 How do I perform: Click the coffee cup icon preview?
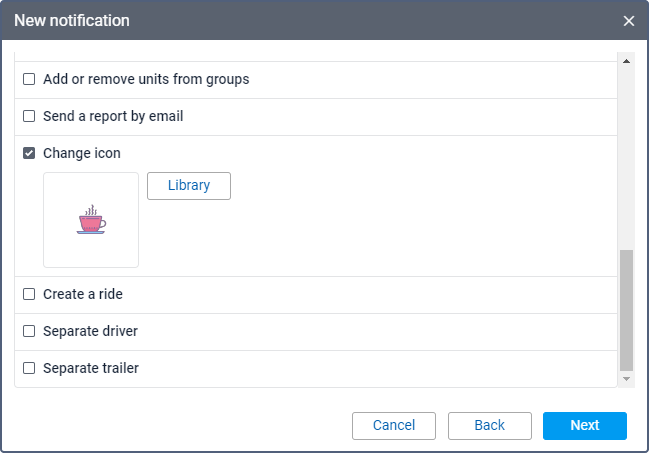91,220
